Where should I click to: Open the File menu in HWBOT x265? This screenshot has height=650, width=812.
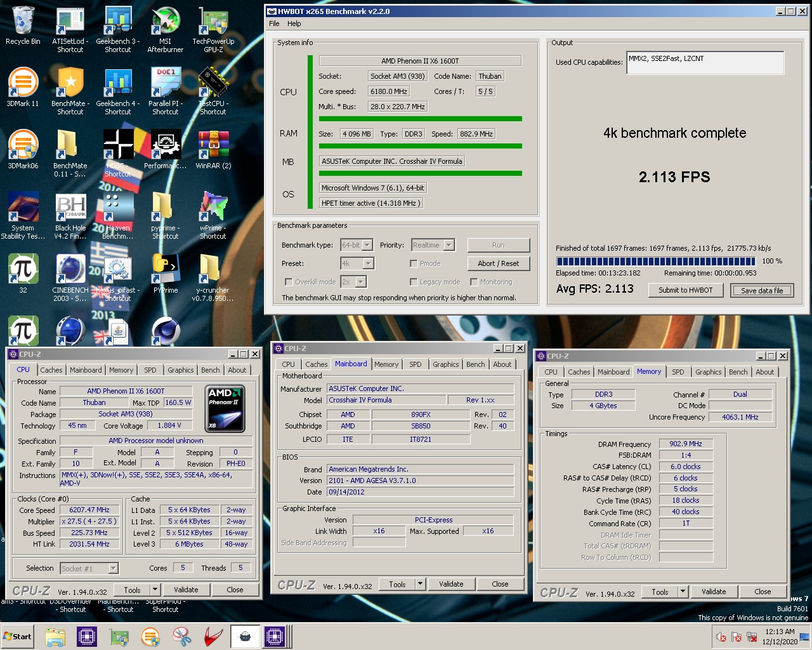(x=274, y=23)
